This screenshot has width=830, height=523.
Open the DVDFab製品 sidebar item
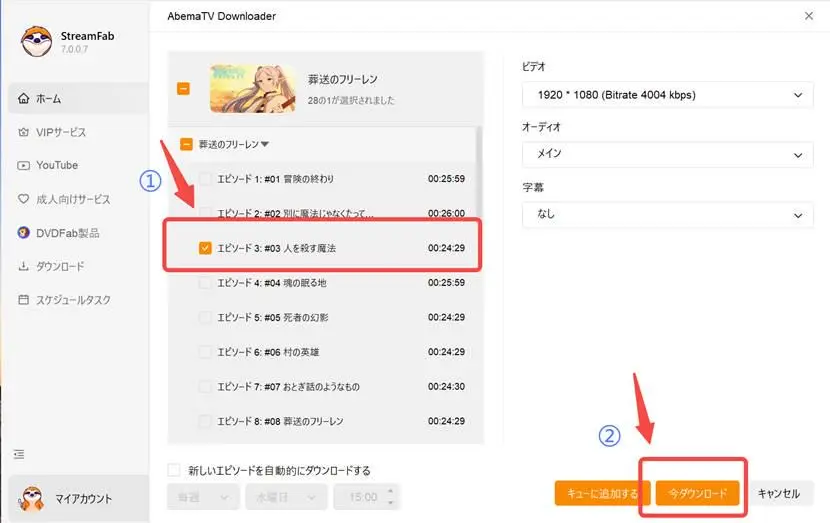(x=78, y=232)
